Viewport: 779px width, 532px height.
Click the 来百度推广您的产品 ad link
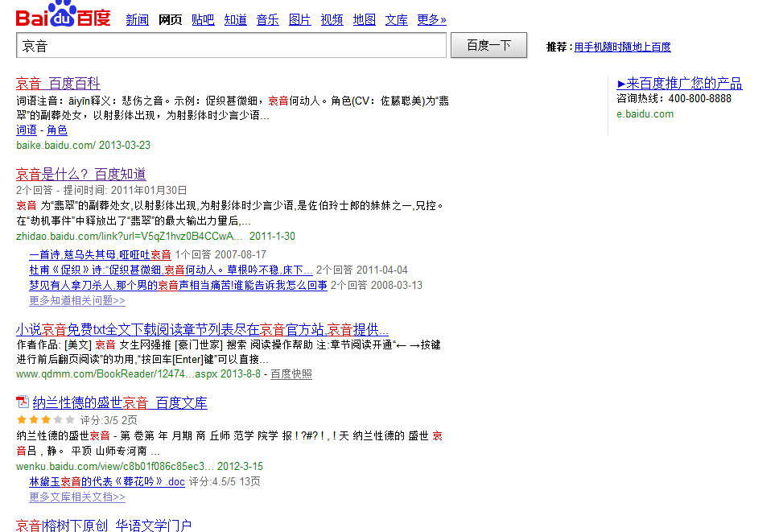pos(680,84)
